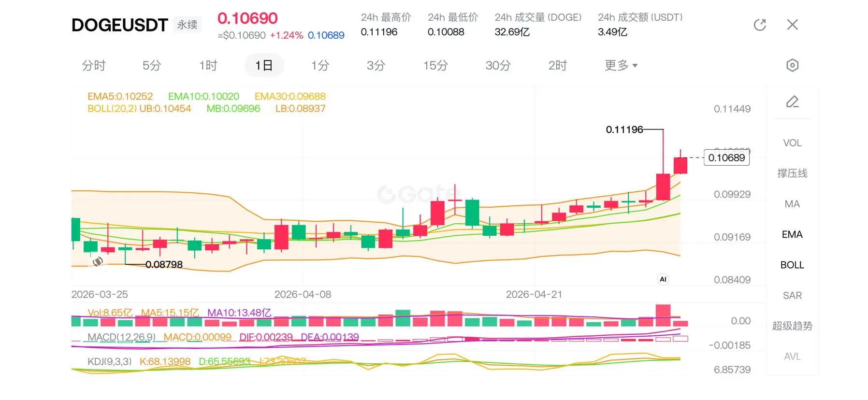Click the tallest red volume bar

pyautogui.click(x=663, y=315)
